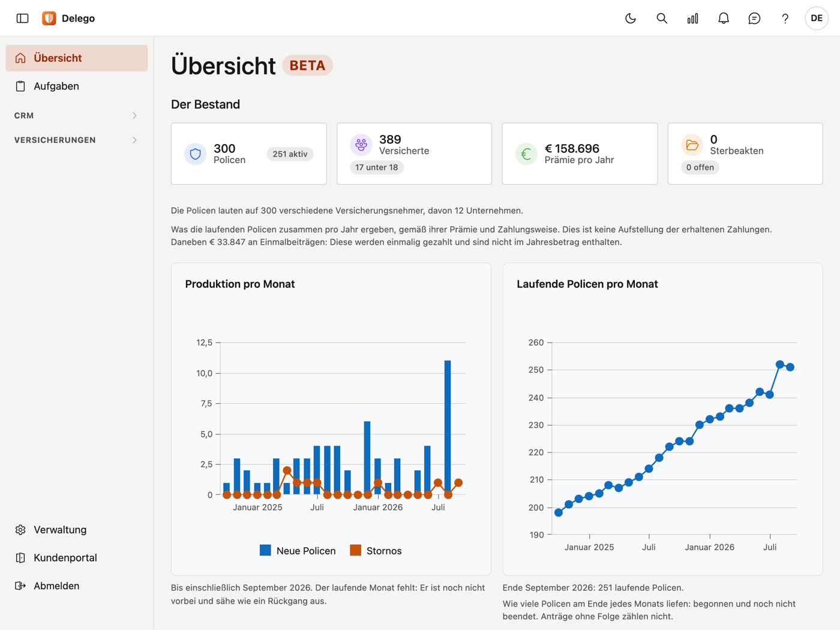
Task: Click the 389 Versicherte count
Action: [x=390, y=139]
